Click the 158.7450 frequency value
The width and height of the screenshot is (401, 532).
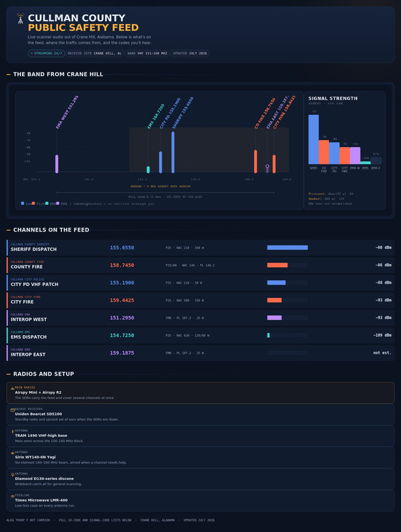(122, 265)
